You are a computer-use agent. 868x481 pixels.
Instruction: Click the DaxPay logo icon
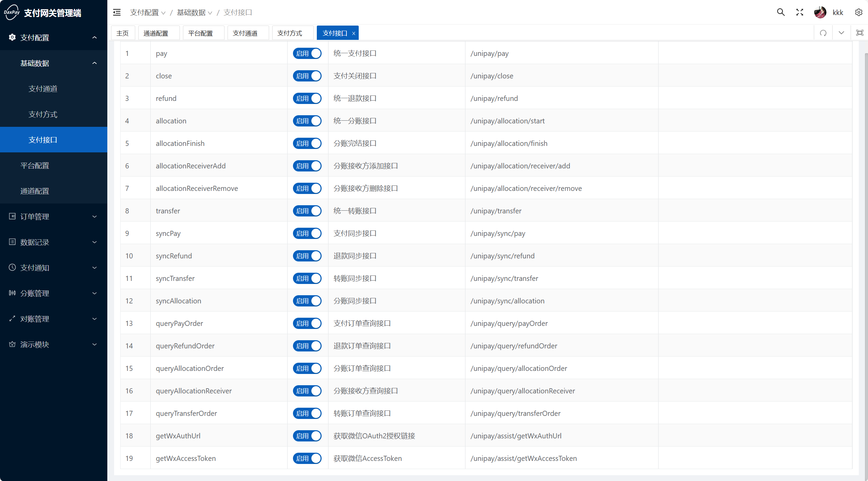click(x=12, y=13)
